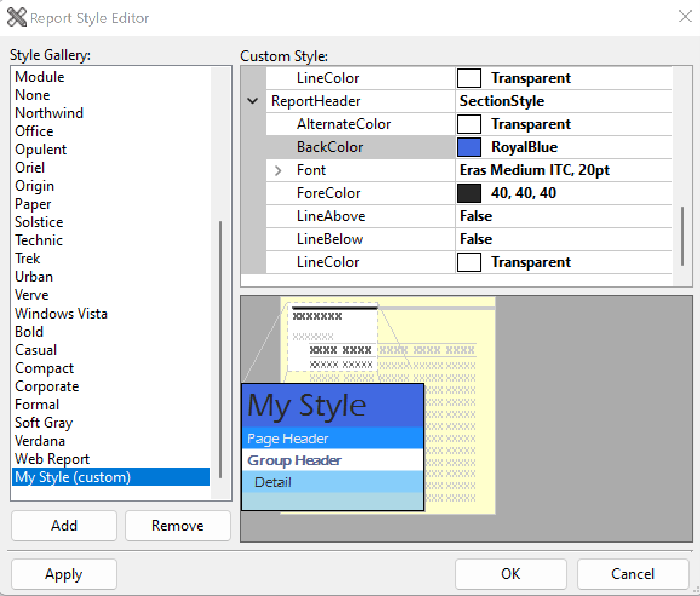Click the 40, 40, 40 ForeColor value
The image size is (700, 596).
click(x=524, y=193)
